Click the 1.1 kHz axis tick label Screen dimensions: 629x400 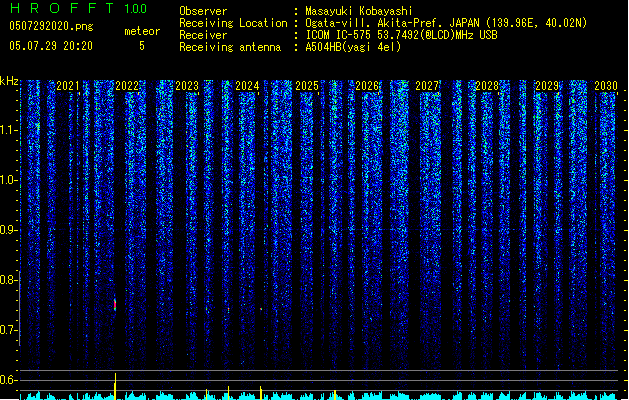pyautogui.click(x=8, y=130)
